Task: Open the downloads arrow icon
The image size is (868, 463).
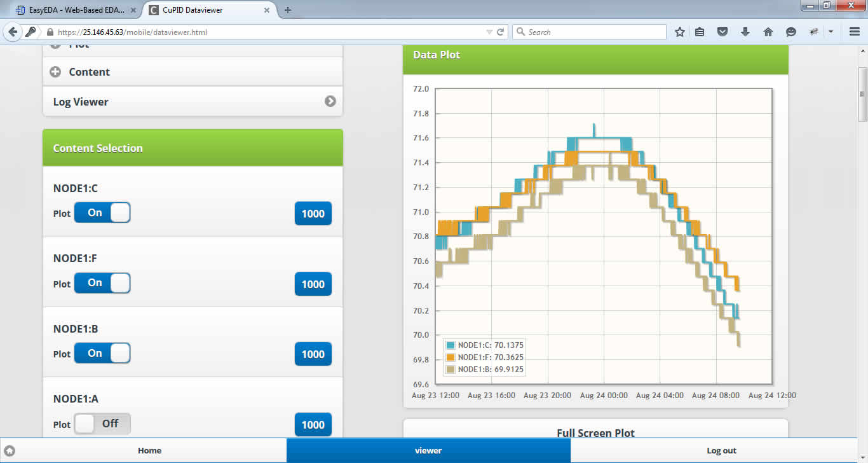Action: click(x=745, y=32)
